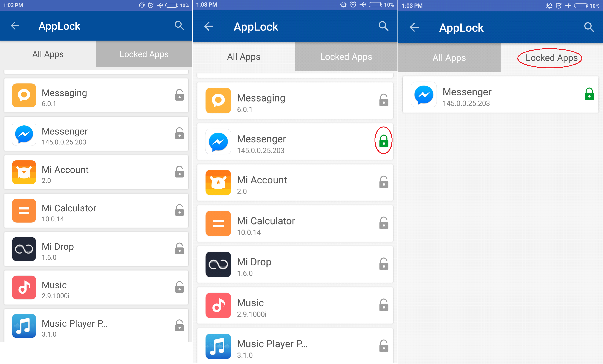Tap Mi Drop app icon in left screen
The width and height of the screenshot is (603, 364).
[24, 249]
